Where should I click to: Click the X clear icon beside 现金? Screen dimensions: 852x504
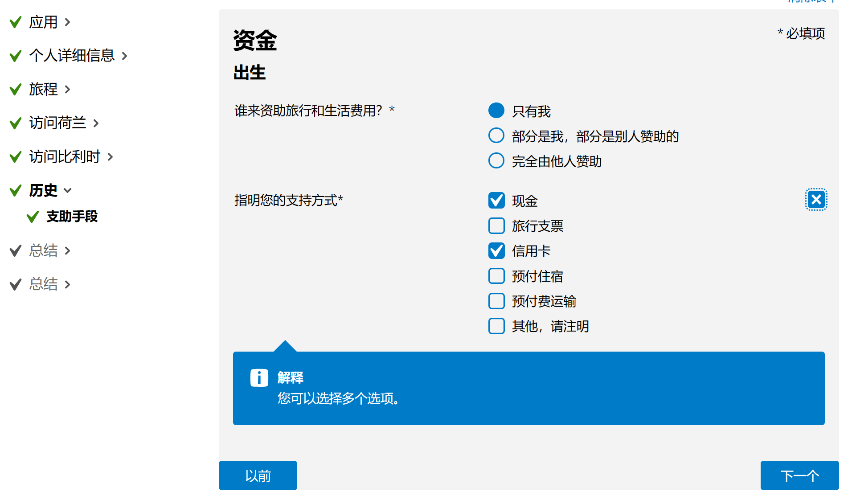pyautogui.click(x=816, y=199)
